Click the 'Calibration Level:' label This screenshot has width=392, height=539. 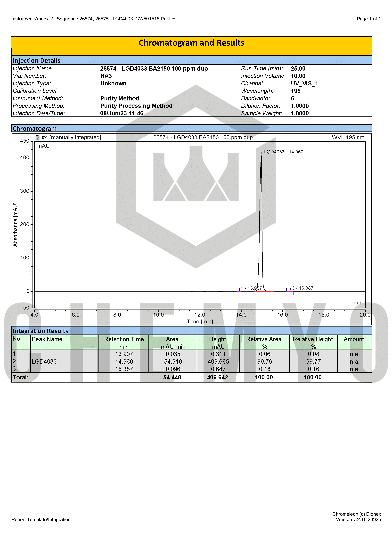[x=35, y=91]
